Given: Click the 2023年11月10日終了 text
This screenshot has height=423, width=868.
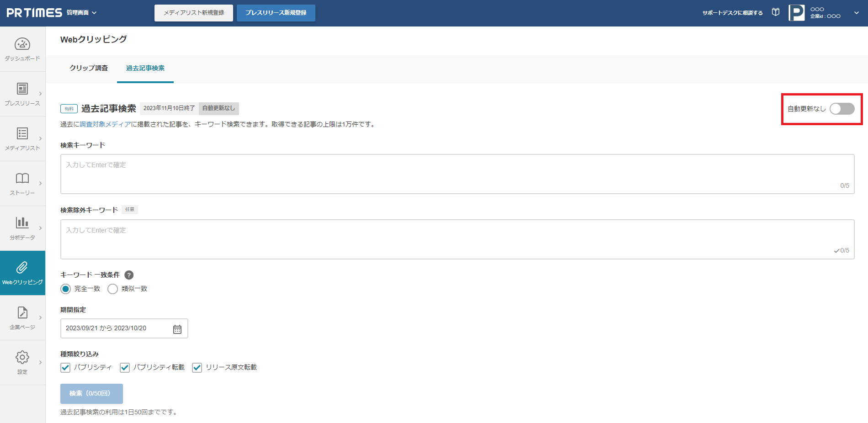Looking at the screenshot, I should tap(169, 108).
